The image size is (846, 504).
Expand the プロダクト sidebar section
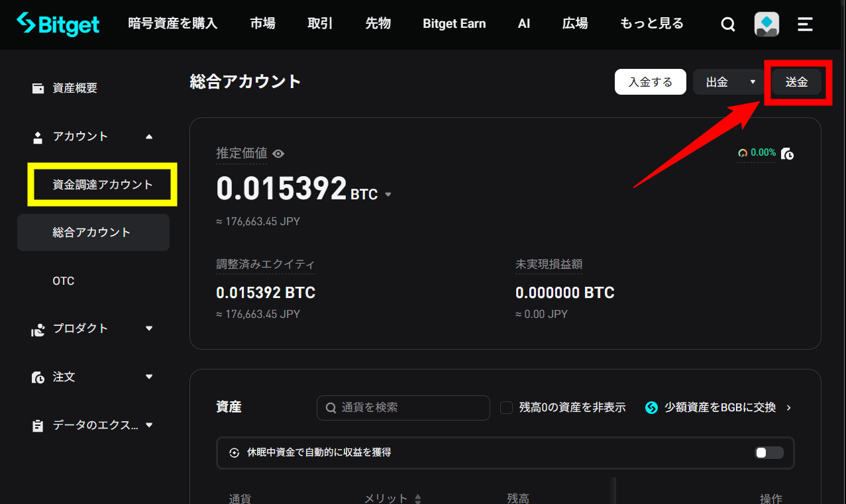(x=149, y=328)
